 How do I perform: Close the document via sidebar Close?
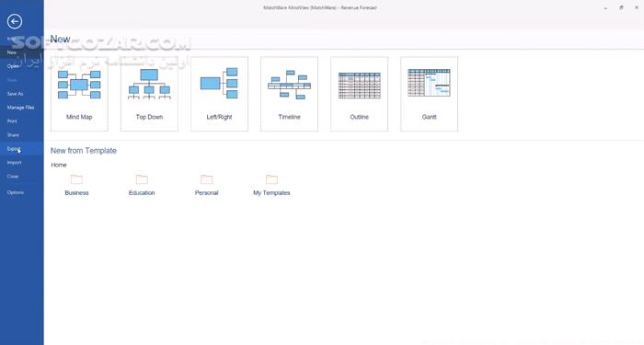point(22,177)
